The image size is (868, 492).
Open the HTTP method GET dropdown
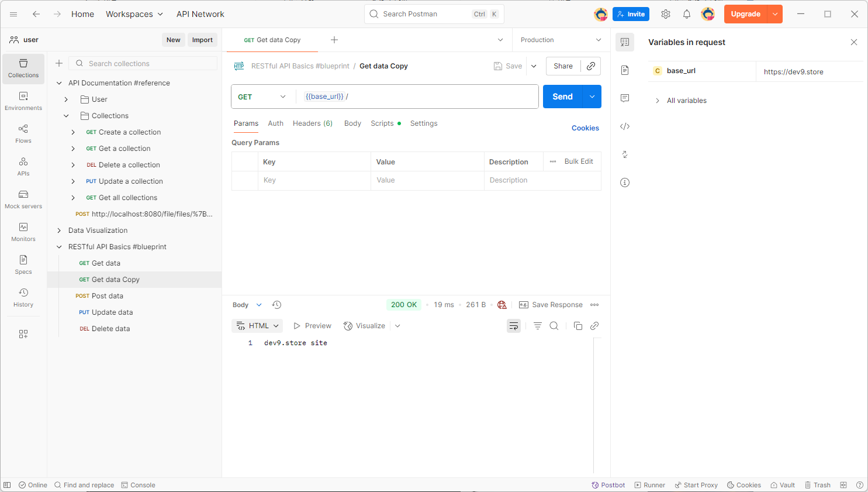(x=262, y=97)
